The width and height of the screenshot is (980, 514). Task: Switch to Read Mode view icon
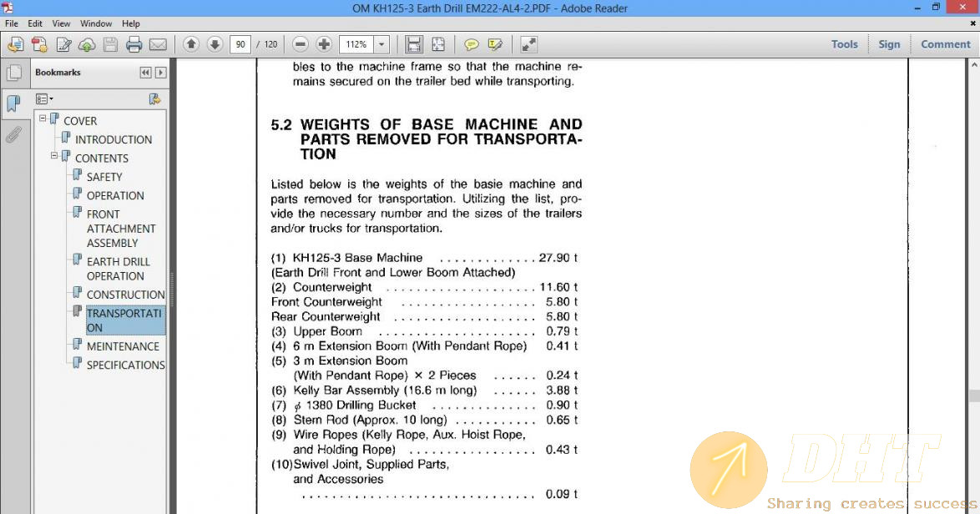pyautogui.click(x=528, y=44)
